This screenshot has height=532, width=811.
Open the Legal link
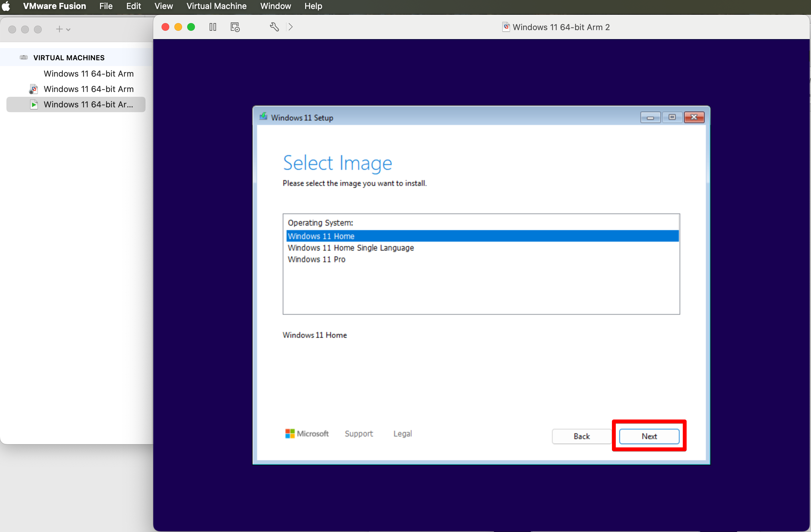pyautogui.click(x=402, y=433)
